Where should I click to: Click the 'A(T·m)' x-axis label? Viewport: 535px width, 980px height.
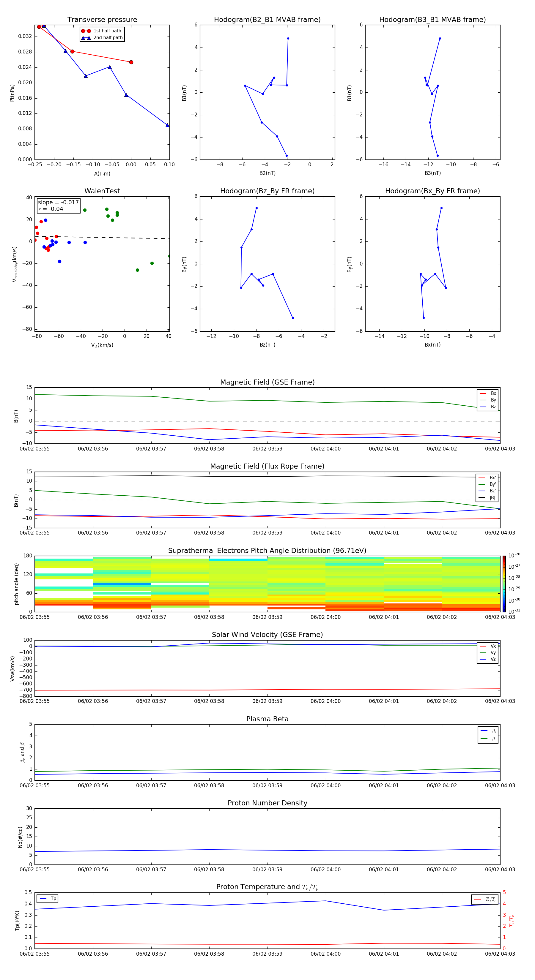102,174
